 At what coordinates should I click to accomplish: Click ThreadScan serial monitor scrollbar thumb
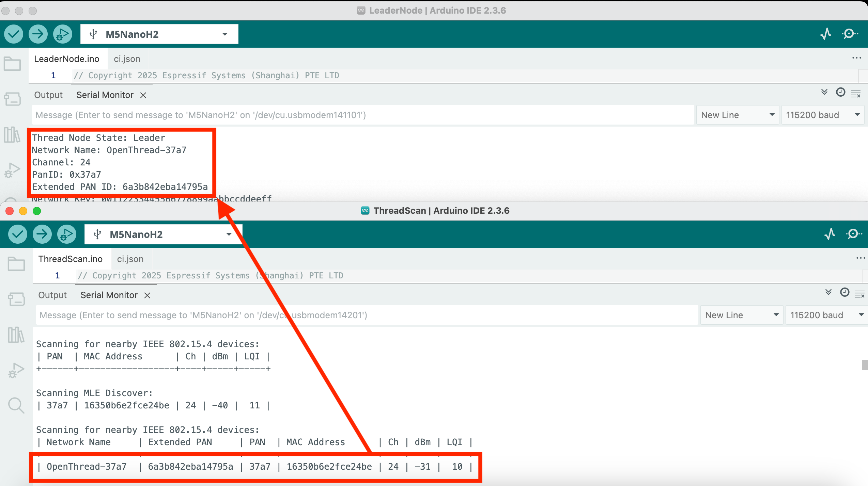pyautogui.click(x=864, y=365)
